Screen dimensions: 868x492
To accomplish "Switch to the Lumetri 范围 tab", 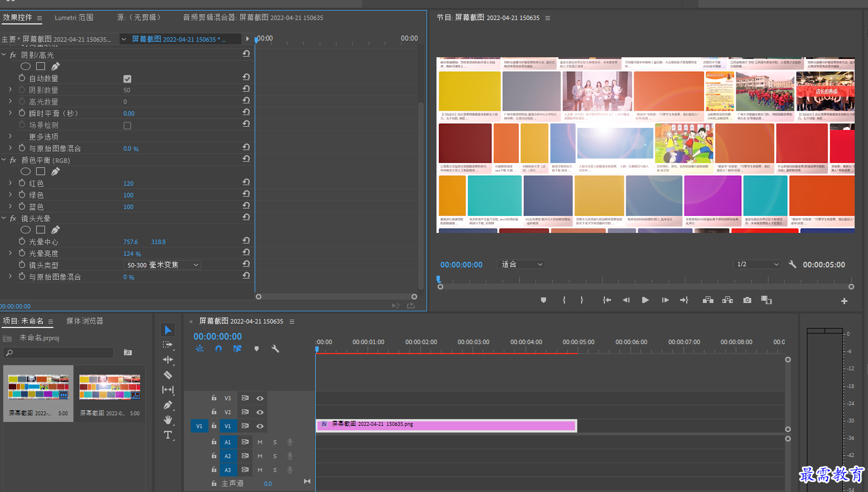I will (74, 18).
